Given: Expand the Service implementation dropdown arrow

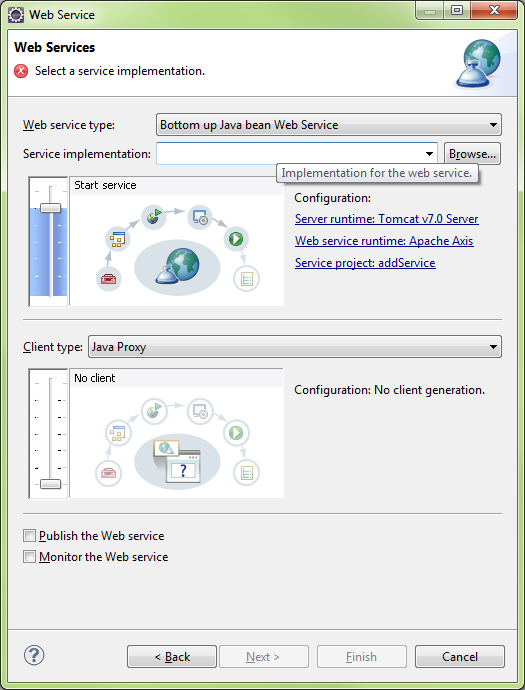Looking at the screenshot, I should (x=429, y=154).
